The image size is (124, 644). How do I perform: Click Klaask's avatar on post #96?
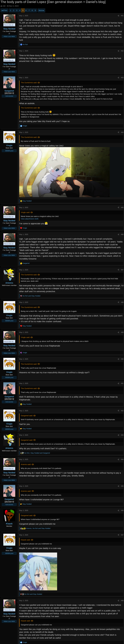click(9, 515)
